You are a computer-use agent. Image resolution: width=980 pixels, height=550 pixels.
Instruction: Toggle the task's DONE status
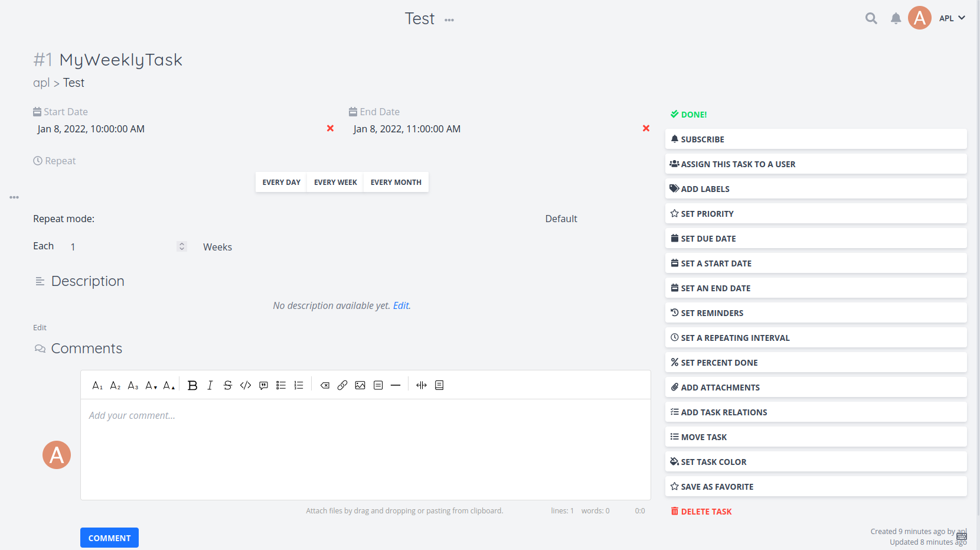point(688,114)
